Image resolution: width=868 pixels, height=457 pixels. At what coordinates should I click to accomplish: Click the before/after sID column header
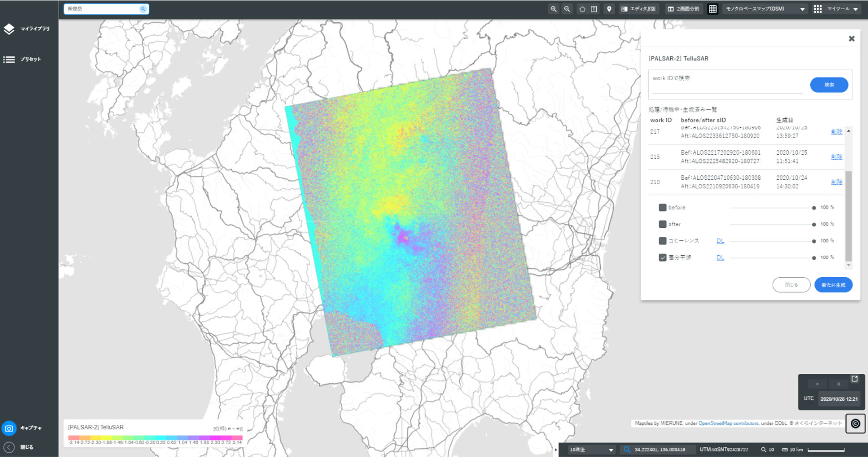tap(703, 120)
